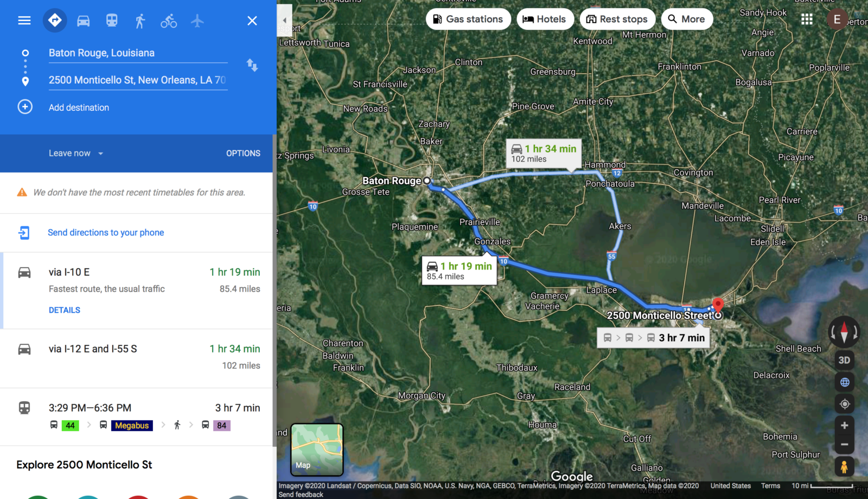This screenshot has width=868, height=499.
Task: Select flights travel mode icon
Action: tap(197, 21)
